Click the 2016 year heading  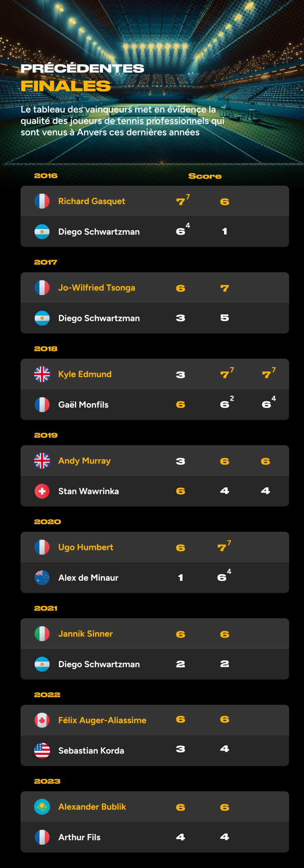coord(46,176)
